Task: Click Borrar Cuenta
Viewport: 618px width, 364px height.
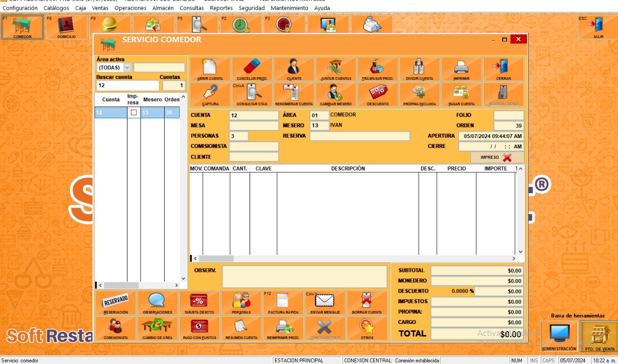Action: click(367, 303)
